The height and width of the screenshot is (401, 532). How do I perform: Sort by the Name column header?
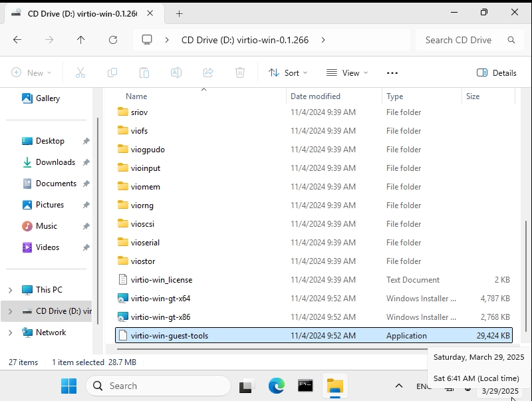136,96
